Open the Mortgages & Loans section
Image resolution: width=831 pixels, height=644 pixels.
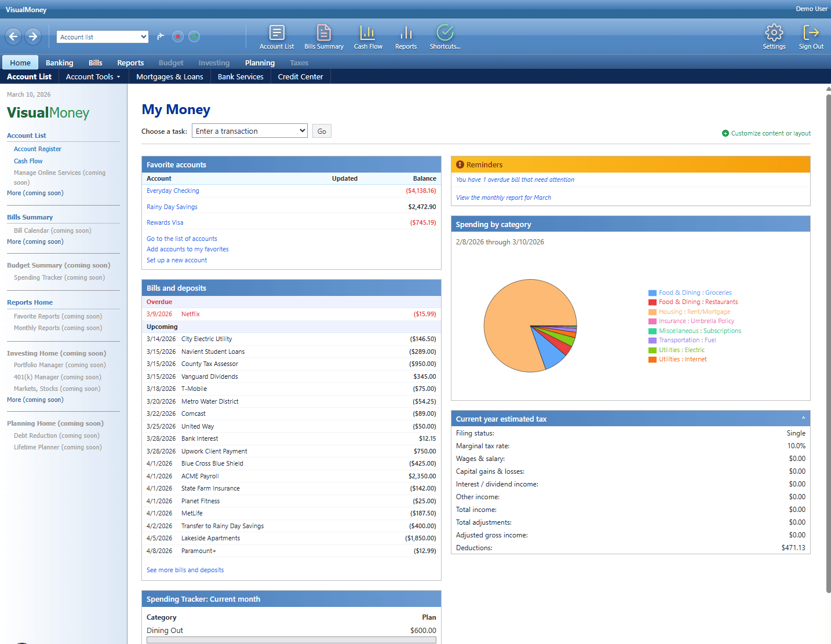pos(169,76)
